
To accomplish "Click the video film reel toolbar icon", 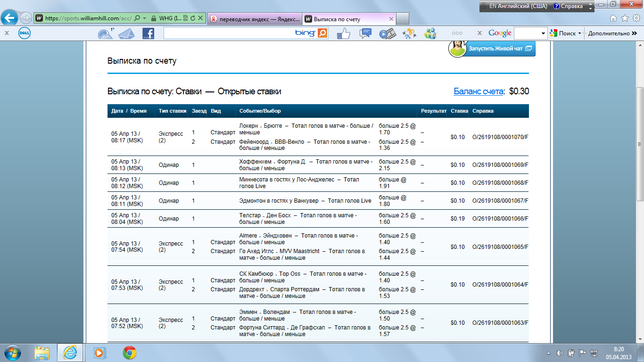I will click(387, 33).
